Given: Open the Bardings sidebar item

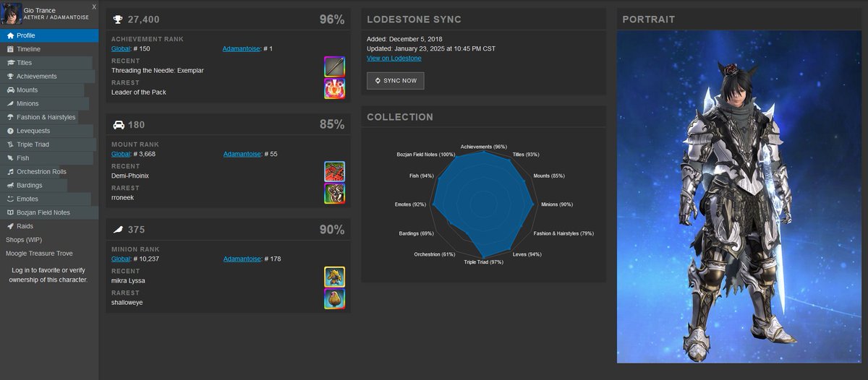Looking at the screenshot, I should pos(49,185).
